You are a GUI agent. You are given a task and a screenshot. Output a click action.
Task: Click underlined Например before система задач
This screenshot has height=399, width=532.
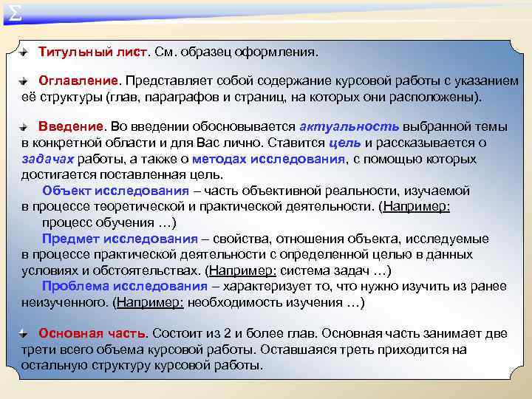click(x=243, y=270)
